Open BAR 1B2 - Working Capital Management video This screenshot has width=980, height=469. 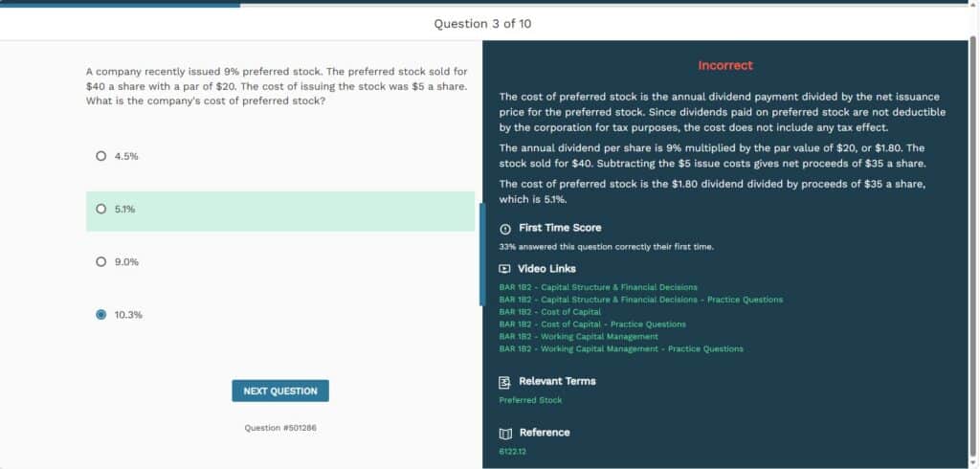579,336
